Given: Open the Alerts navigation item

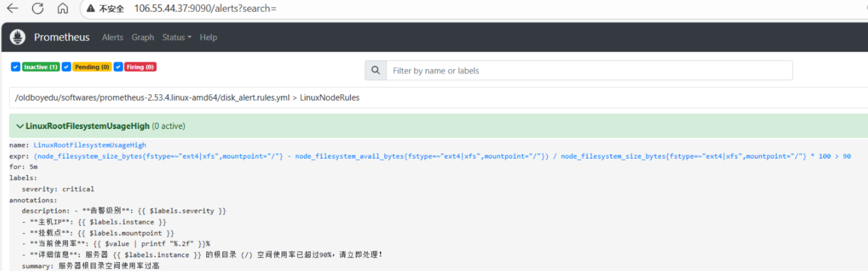Looking at the screenshot, I should pos(113,37).
